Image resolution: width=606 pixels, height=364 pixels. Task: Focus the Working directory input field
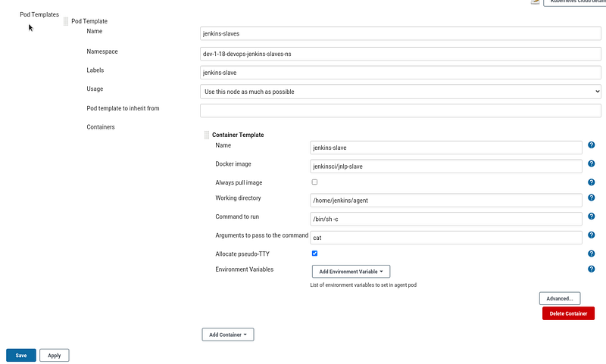click(x=446, y=201)
